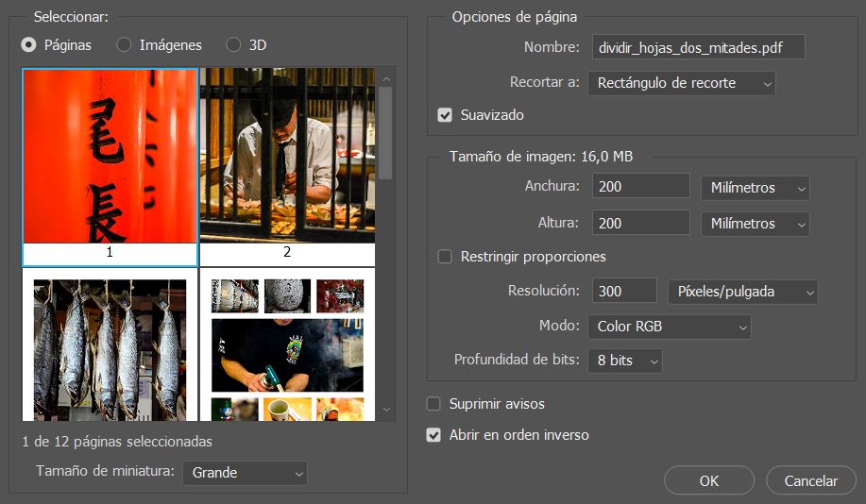Uncheck Abrir en orden inverso
The height and width of the screenshot is (504, 866).
coord(433,435)
